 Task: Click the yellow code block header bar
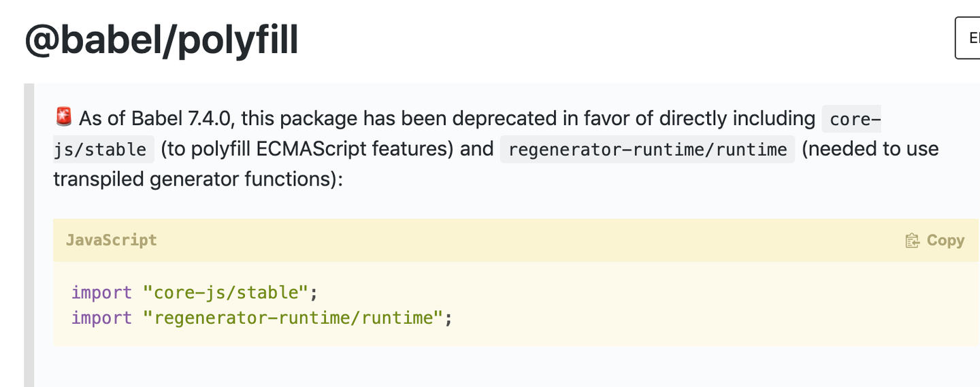tap(516, 240)
